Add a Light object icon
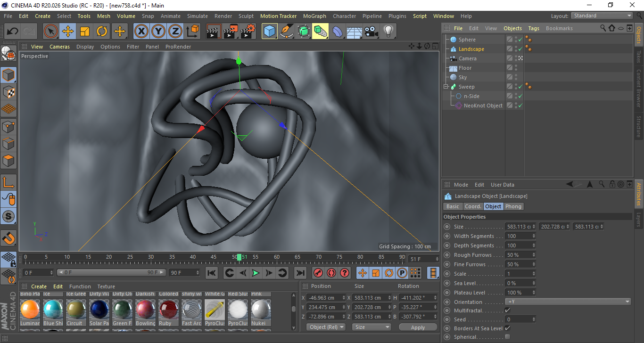Screen dimensions: 644x343 point(388,32)
